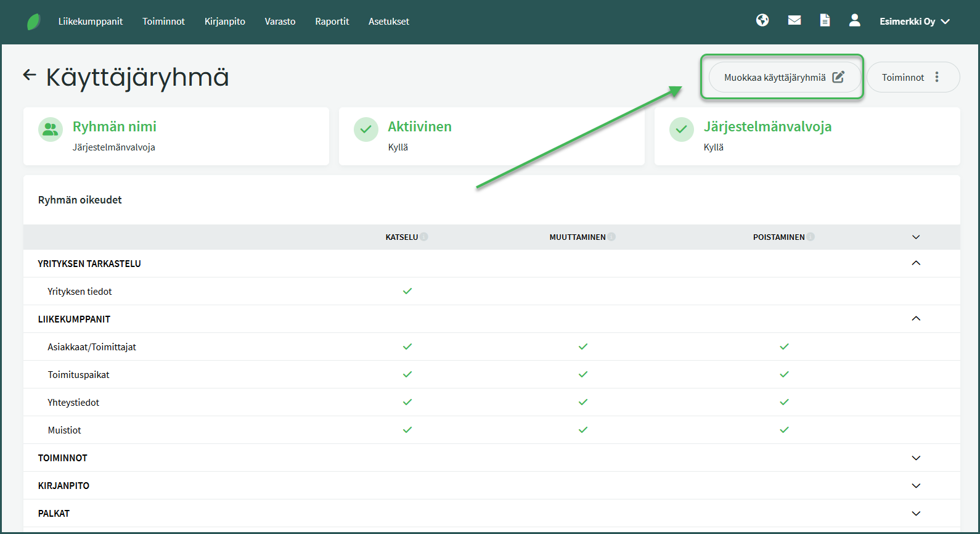Expand the PALKAT section
Viewport: 980px width, 534px height.
[916, 514]
